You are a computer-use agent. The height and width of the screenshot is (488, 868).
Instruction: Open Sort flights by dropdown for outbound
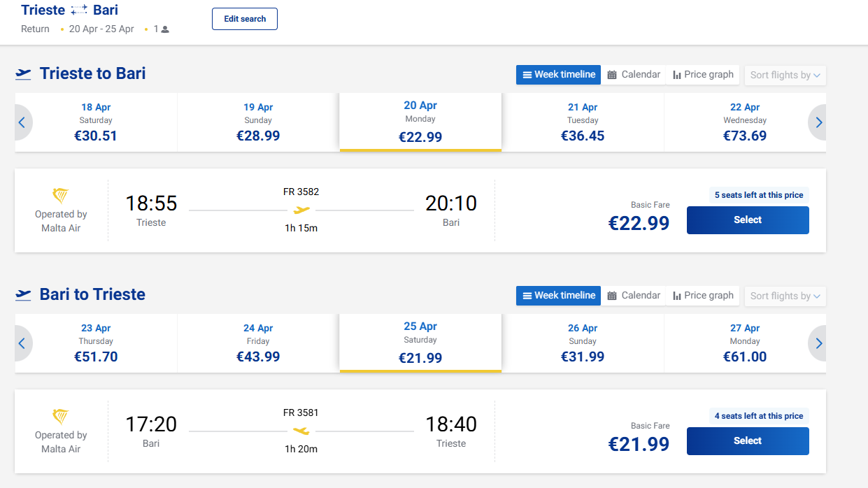point(785,75)
